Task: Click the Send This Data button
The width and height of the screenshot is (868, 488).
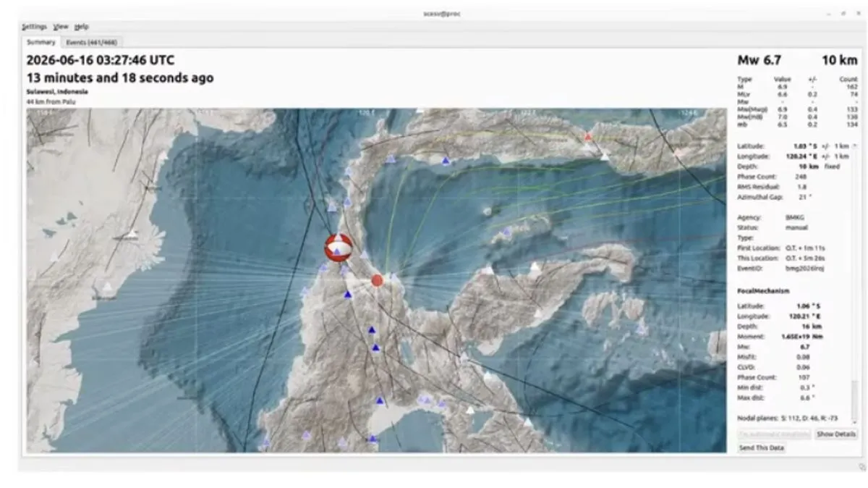Action: (x=762, y=448)
